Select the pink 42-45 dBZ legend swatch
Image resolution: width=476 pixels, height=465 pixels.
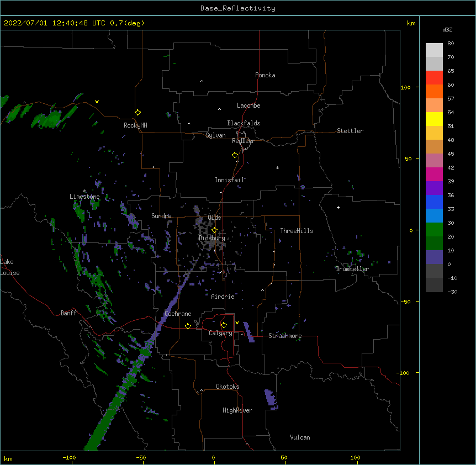(434, 161)
